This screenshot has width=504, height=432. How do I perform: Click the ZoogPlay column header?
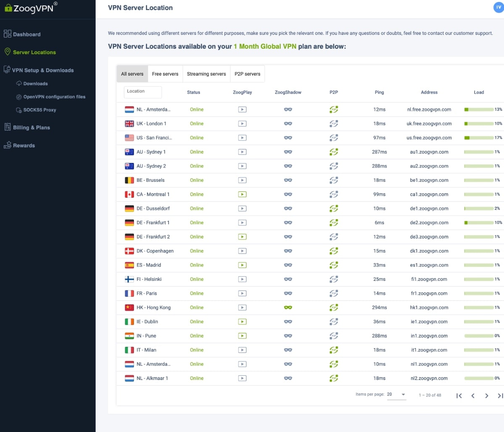point(242,92)
